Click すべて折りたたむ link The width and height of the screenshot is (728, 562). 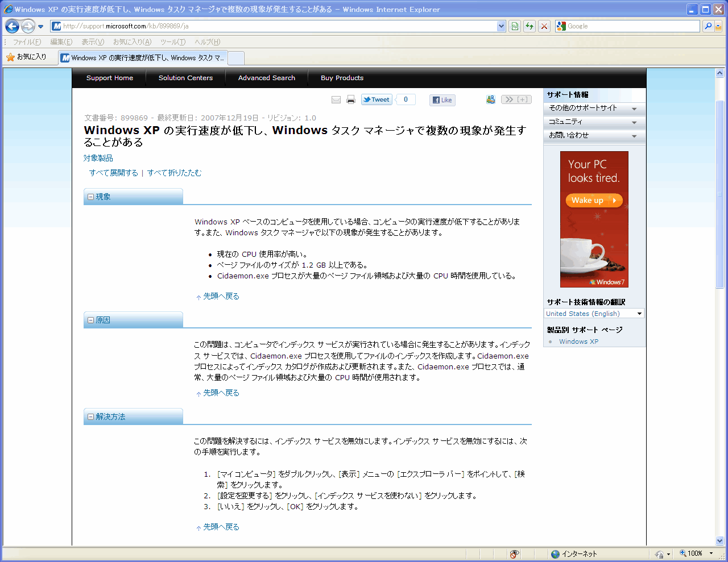pyautogui.click(x=175, y=173)
